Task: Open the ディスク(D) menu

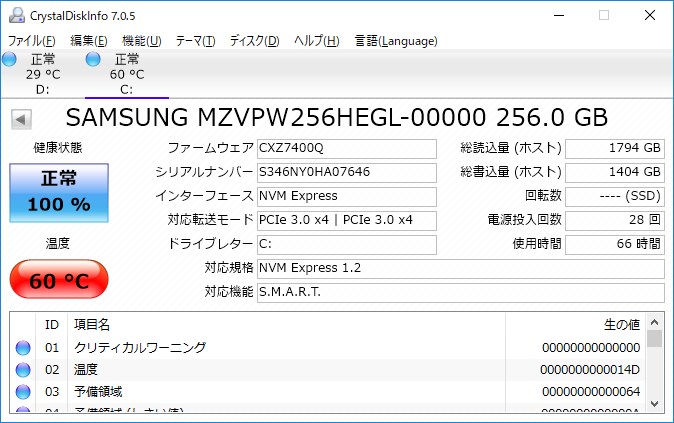Action: click(254, 41)
